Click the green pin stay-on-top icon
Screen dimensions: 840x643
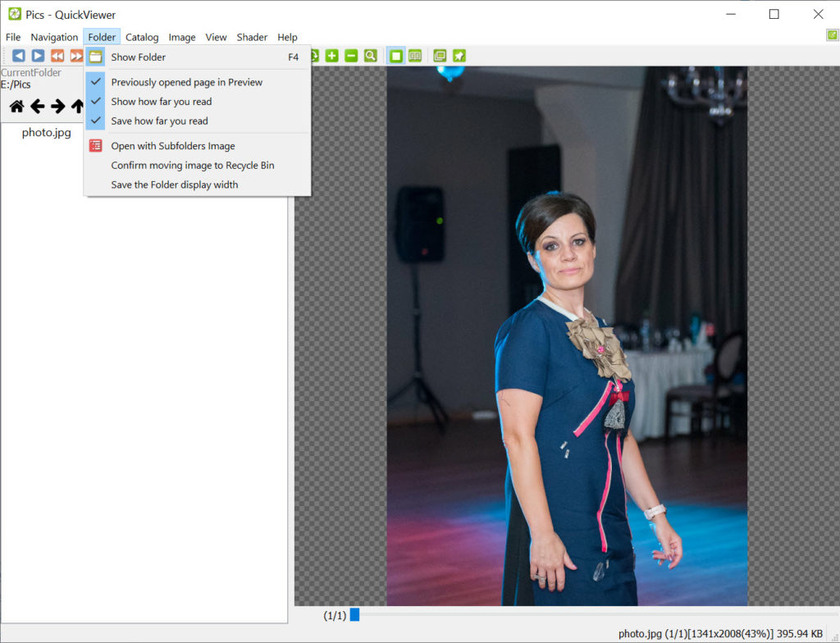(459, 56)
